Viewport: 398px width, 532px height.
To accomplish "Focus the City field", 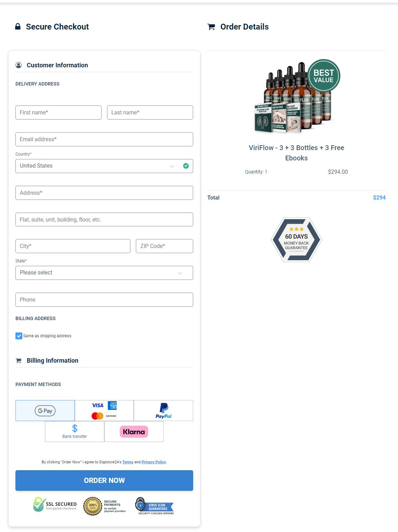I will pyautogui.click(x=73, y=246).
